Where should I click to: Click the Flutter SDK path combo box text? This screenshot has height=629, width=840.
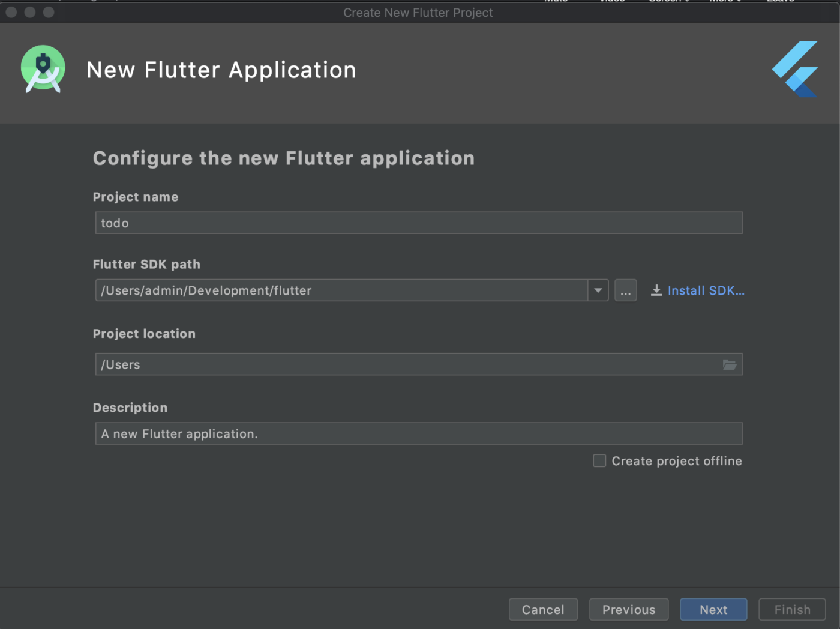(341, 290)
